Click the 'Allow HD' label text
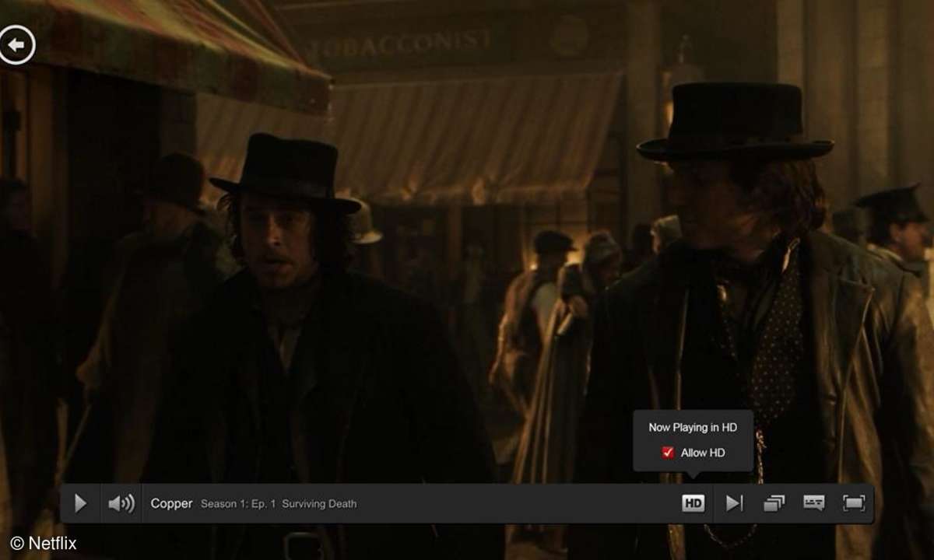The width and height of the screenshot is (934, 560). click(703, 453)
